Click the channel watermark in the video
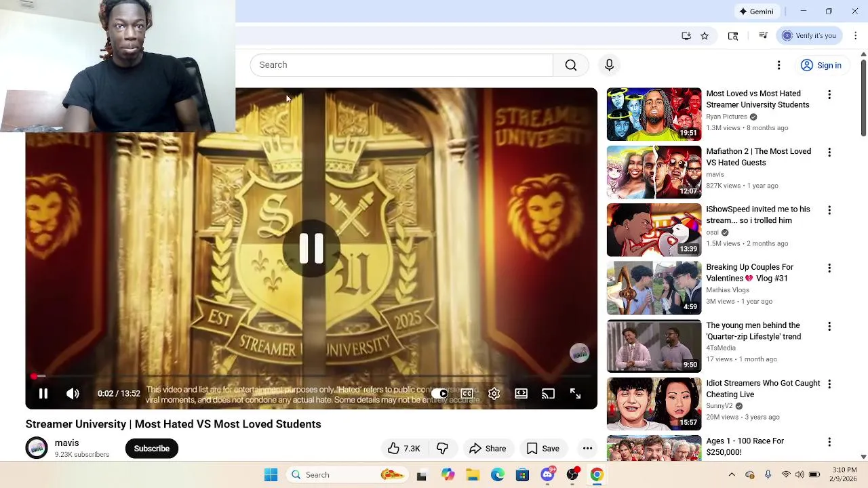The image size is (868, 488). (579, 352)
